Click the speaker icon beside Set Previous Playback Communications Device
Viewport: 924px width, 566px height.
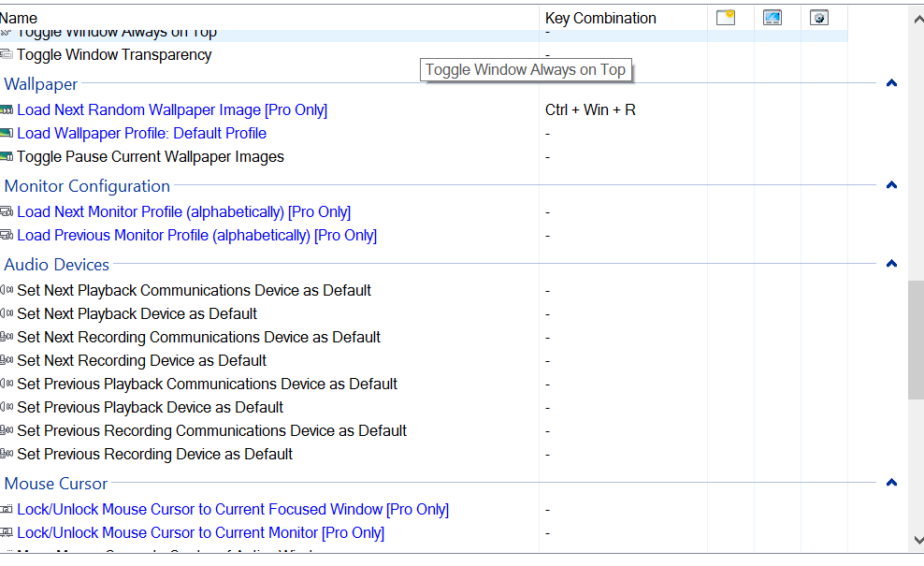[x=7, y=384]
